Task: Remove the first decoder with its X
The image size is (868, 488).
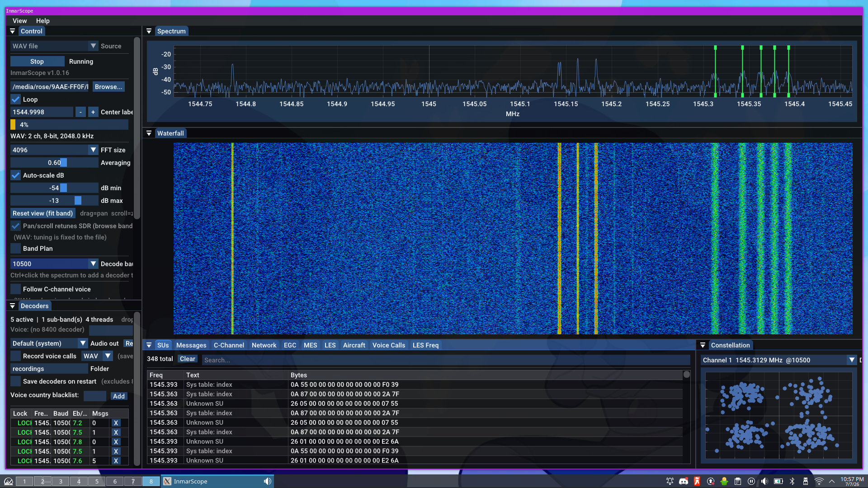Action: pyautogui.click(x=116, y=423)
